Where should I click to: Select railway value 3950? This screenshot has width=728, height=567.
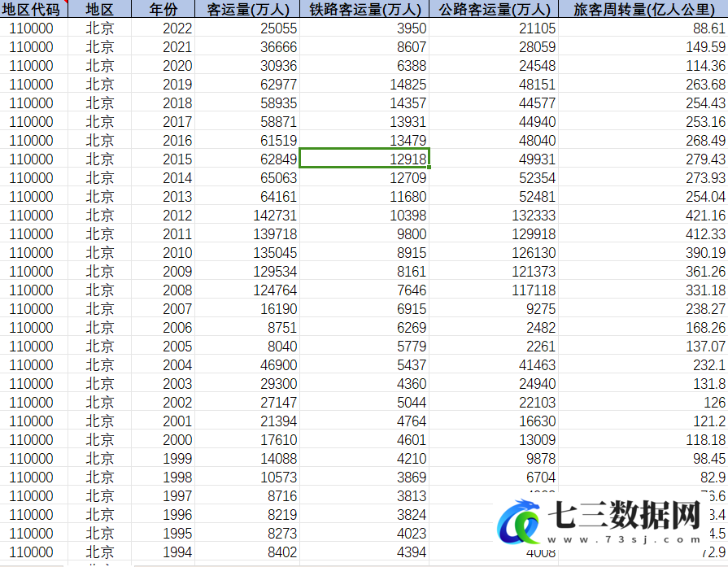pyautogui.click(x=364, y=28)
